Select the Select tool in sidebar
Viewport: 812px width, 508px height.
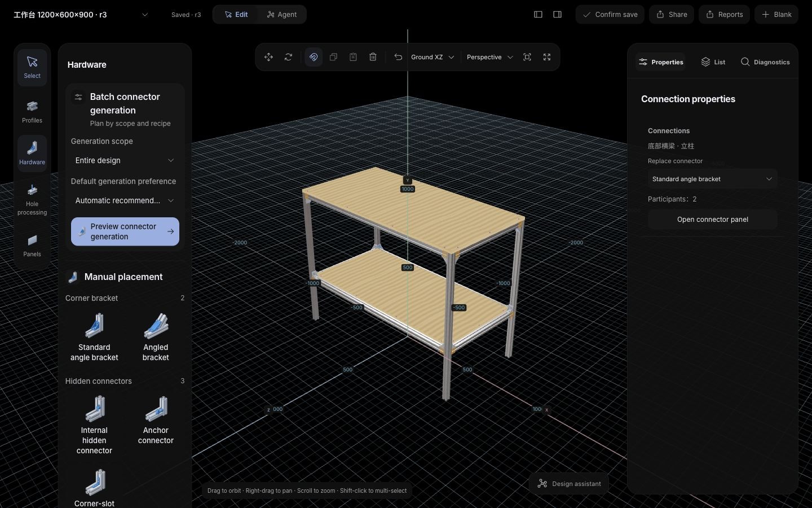(x=32, y=67)
